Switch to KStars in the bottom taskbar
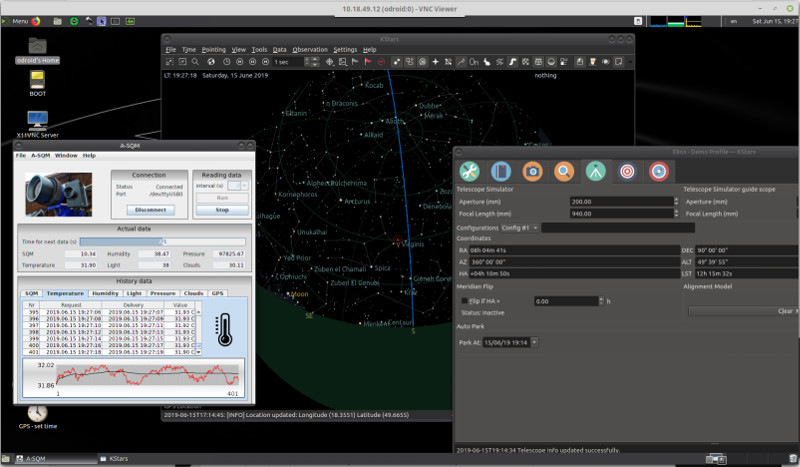The image size is (800, 467). (x=114, y=458)
